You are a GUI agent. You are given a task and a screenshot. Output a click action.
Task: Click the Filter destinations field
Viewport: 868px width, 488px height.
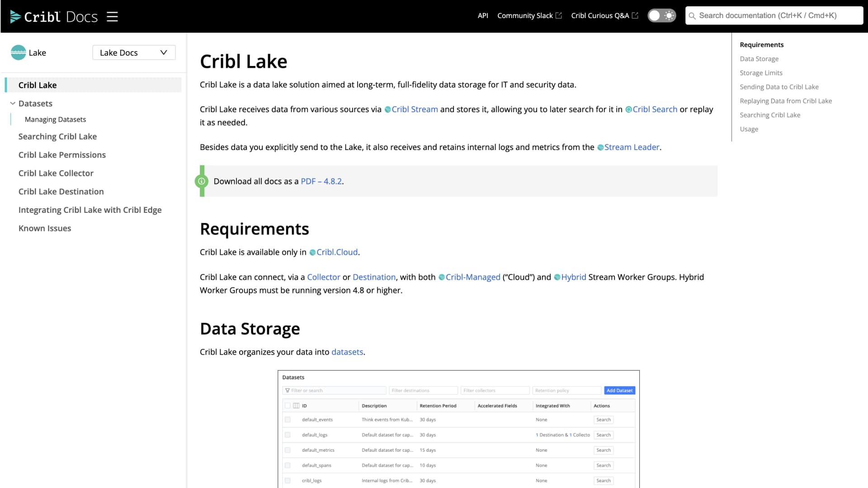pyautogui.click(x=424, y=390)
